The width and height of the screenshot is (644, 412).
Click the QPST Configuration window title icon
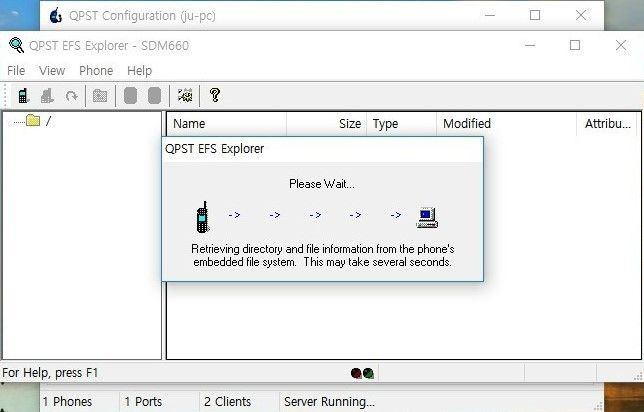point(55,16)
